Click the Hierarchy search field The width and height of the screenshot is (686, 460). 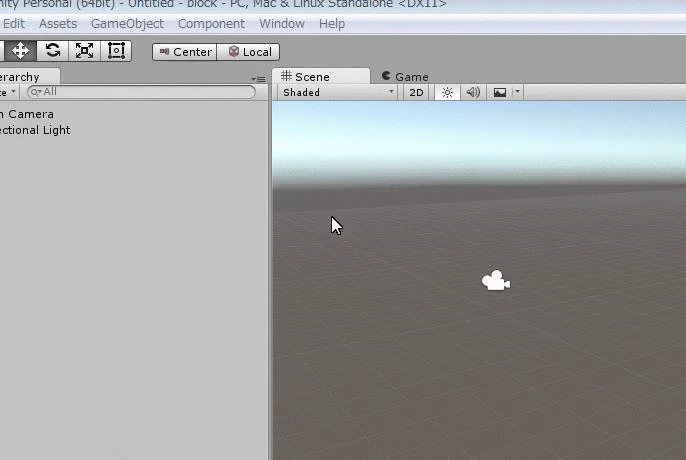[141, 92]
